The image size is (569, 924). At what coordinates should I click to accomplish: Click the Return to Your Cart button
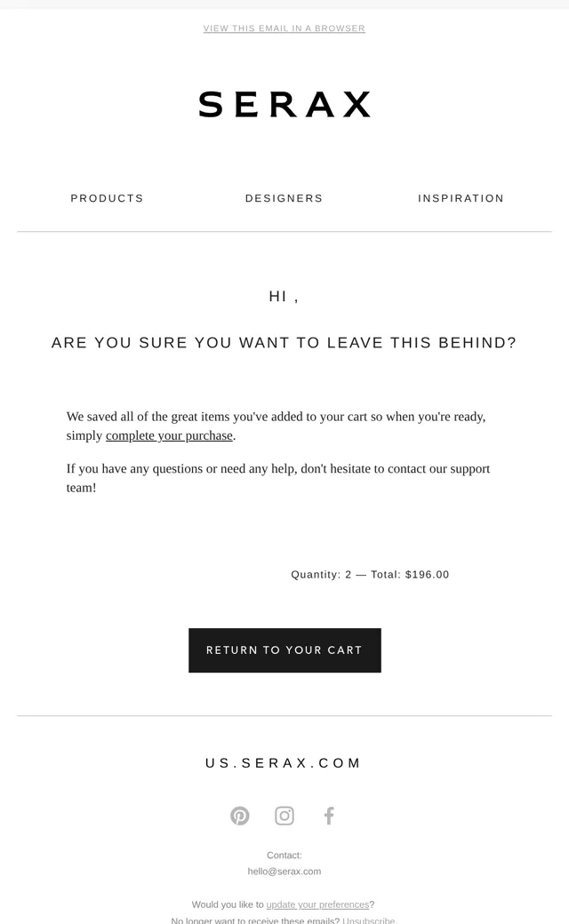pyautogui.click(x=284, y=650)
